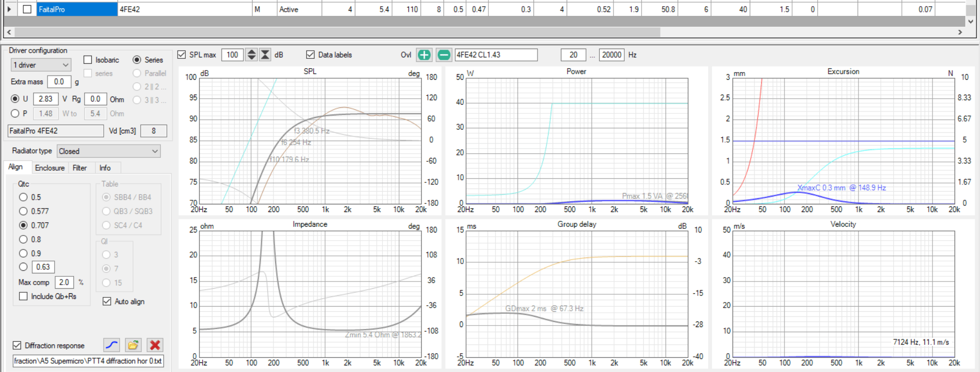The image size is (980, 372).
Task: Click the diffraction file path field
Action: click(88, 361)
